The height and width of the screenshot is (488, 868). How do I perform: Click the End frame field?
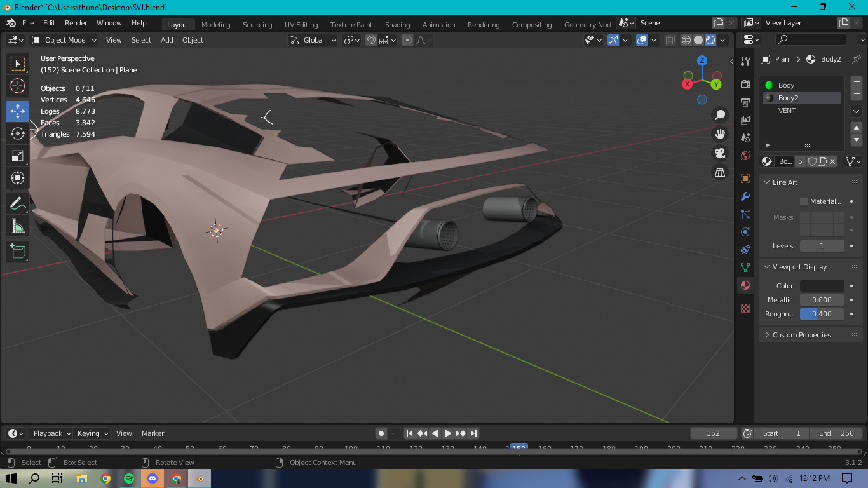tap(836, 433)
